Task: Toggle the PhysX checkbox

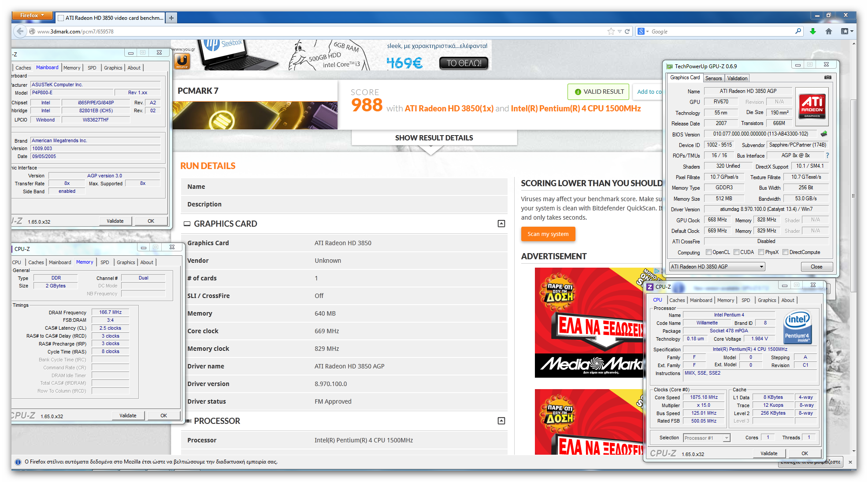Action: [x=761, y=252]
